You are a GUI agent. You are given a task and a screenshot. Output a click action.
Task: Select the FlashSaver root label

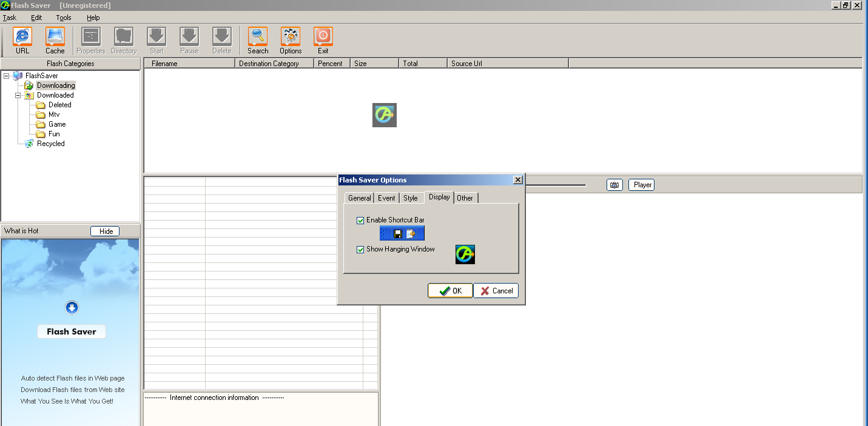(x=42, y=76)
